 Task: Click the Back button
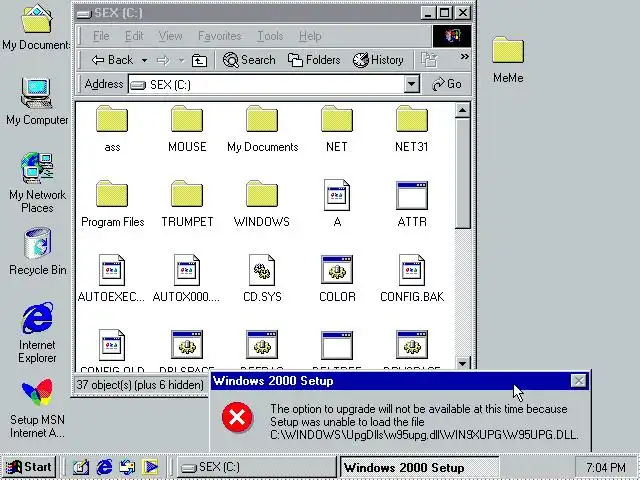pos(112,60)
